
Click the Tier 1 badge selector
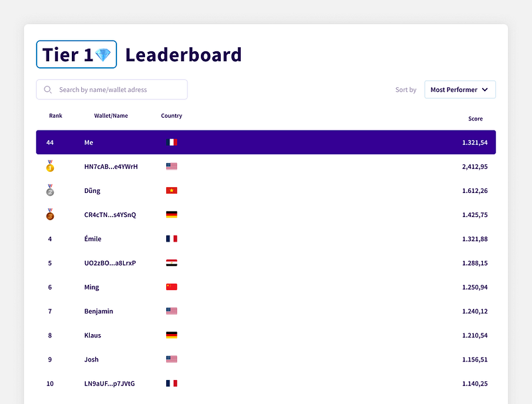76,55
